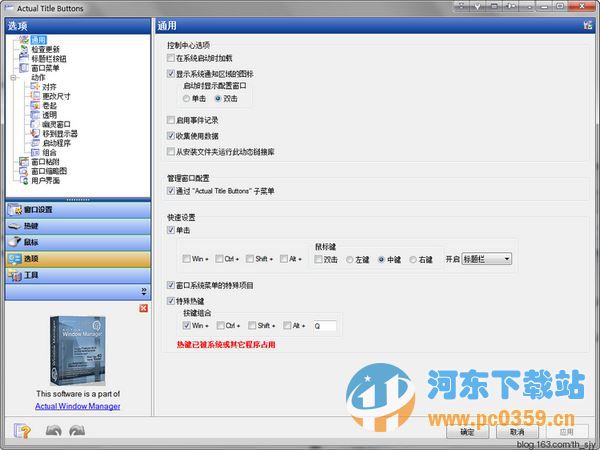Click the 取消 button
Screen dimensions: 600x450
coord(517,432)
